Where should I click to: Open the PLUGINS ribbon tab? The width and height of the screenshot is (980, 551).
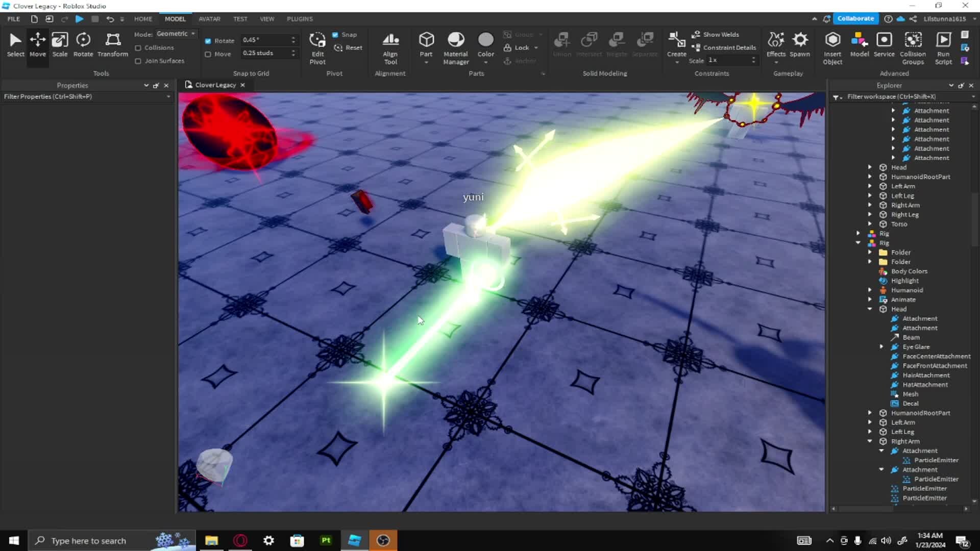point(300,19)
